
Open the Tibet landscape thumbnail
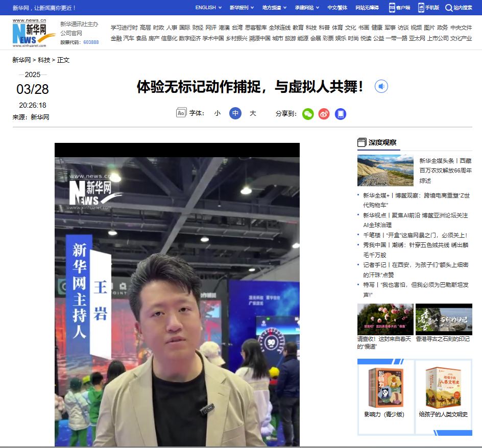[385, 170]
